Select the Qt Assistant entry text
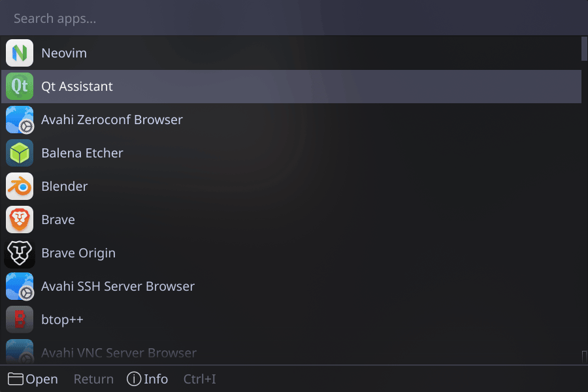The width and height of the screenshot is (588, 392). [77, 87]
